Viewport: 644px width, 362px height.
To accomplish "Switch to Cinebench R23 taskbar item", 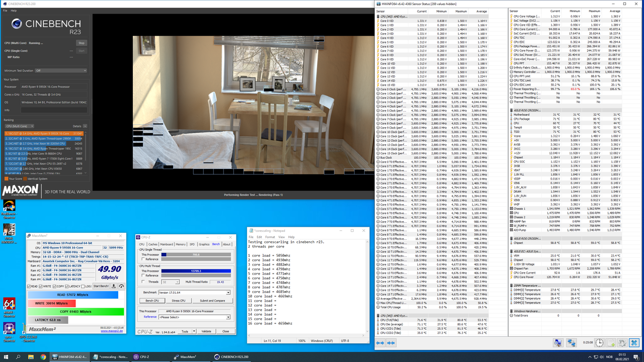I will click(x=230, y=356).
